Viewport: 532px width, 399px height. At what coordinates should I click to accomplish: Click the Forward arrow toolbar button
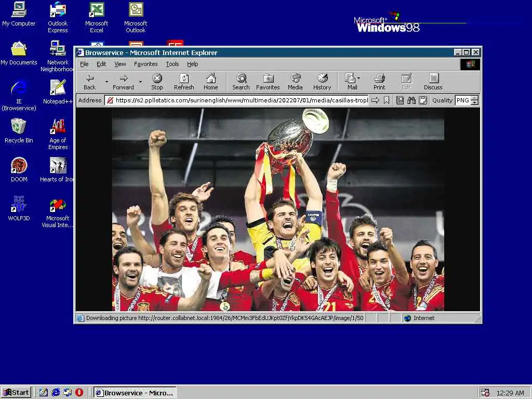click(123, 82)
